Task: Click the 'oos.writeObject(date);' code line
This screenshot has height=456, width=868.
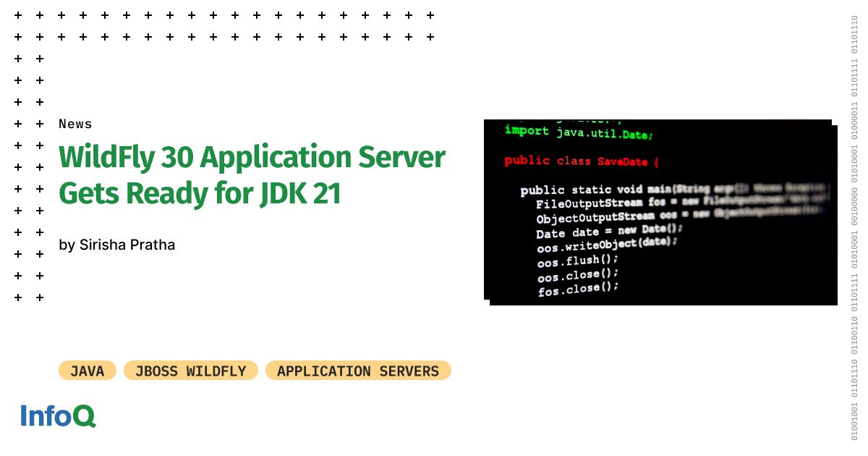Action: click(607, 245)
